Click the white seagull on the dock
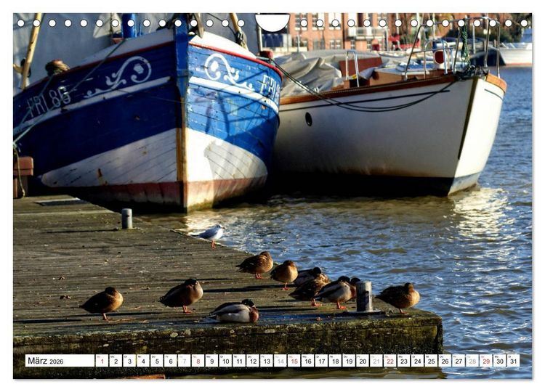This screenshot has height=392, width=545. coord(210,234)
